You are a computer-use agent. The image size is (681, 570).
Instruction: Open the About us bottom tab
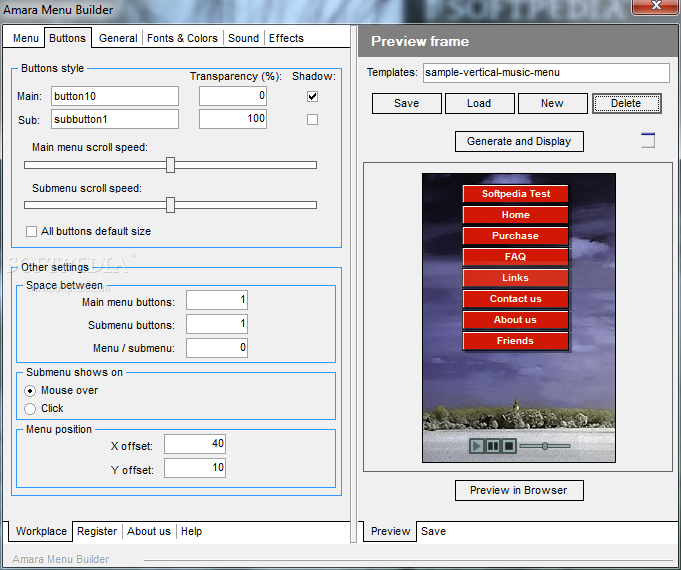149,531
